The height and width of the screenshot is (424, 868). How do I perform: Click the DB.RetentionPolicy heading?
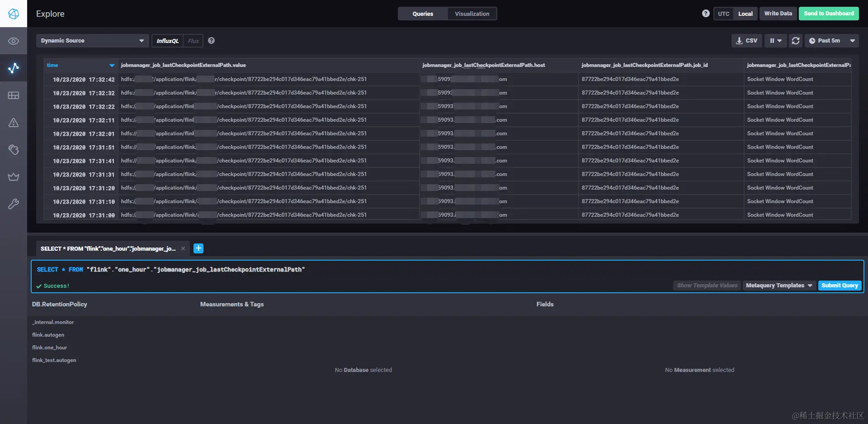pos(60,304)
